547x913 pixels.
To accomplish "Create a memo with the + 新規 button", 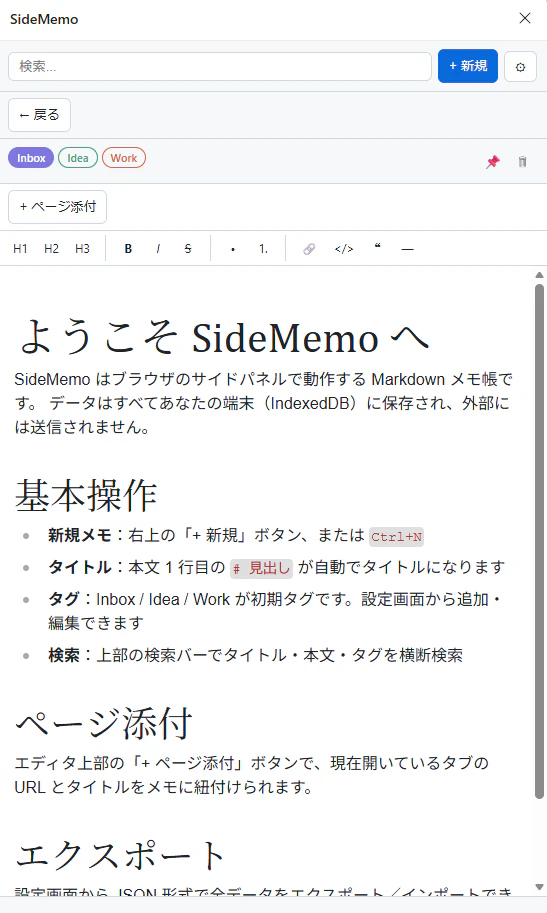I will 468,66.
